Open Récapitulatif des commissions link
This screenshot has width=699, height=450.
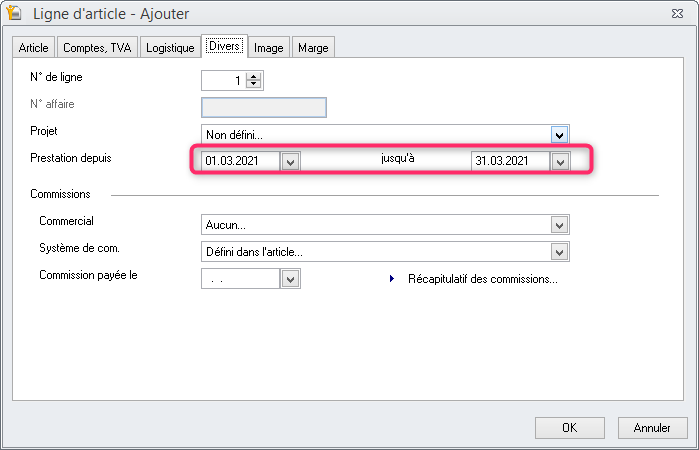click(482, 280)
